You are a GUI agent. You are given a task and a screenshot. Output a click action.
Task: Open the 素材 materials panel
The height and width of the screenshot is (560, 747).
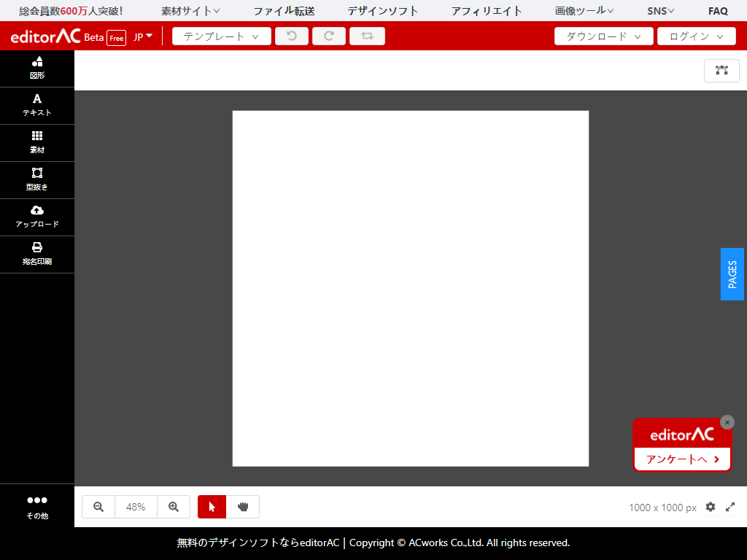37,143
